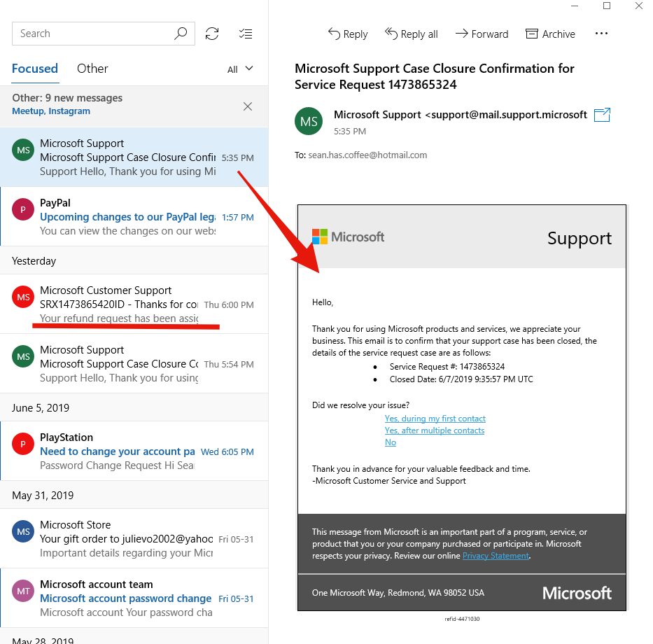Open Microsoft account password change email
This screenshot has height=644, width=653.
pyautogui.click(x=134, y=598)
